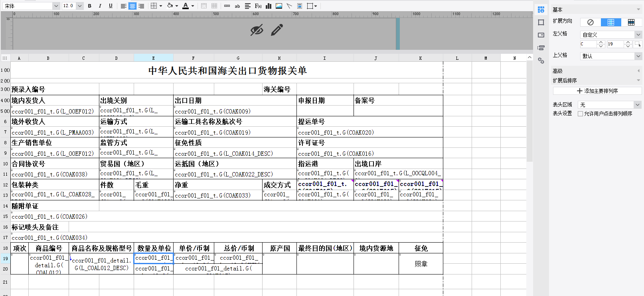Insert an image with the picture icon
644x296 pixels.
[279, 6]
